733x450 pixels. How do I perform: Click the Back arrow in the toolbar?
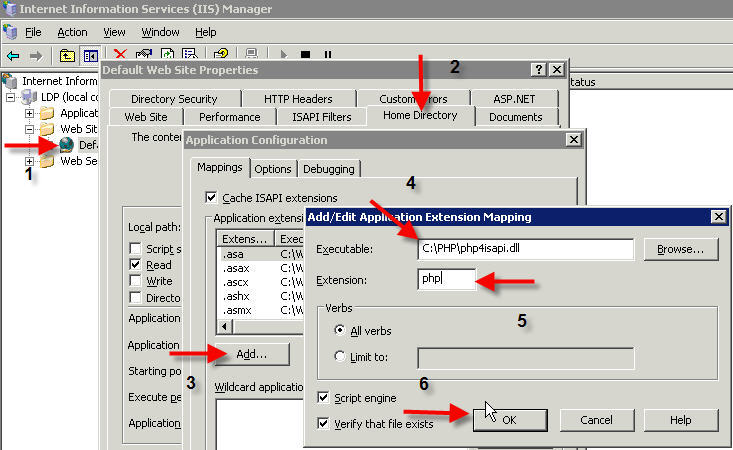pos(13,56)
